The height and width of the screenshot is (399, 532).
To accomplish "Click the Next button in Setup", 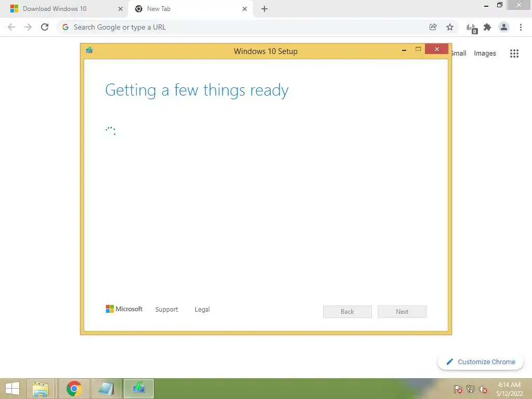I will pyautogui.click(x=402, y=312).
